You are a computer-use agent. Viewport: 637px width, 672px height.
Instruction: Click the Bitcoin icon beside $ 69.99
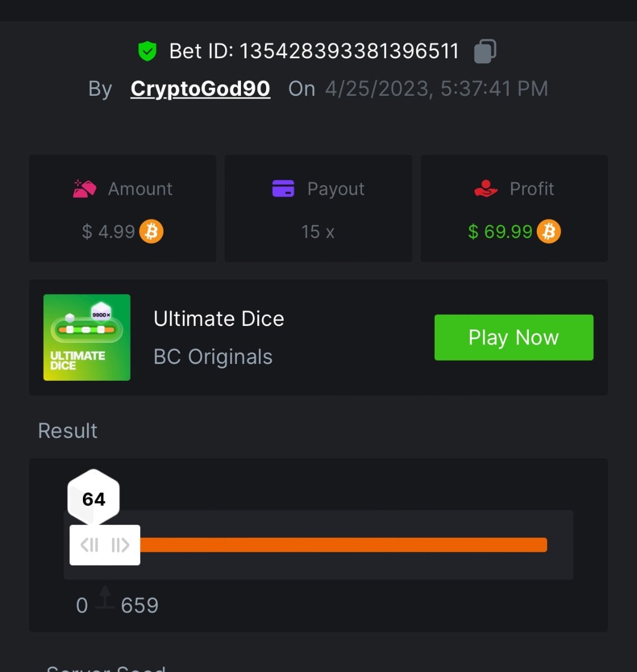click(x=549, y=231)
